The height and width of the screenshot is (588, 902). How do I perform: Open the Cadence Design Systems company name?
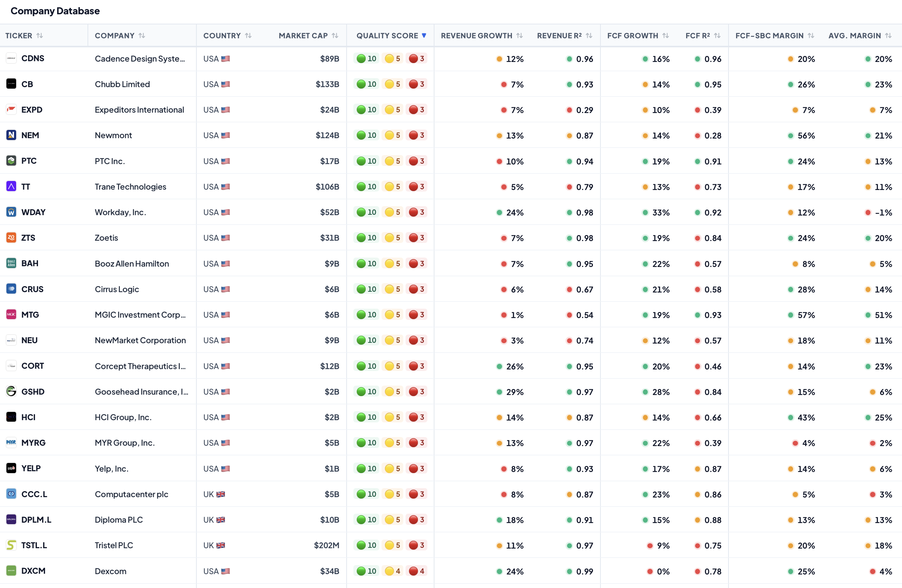pyautogui.click(x=140, y=59)
